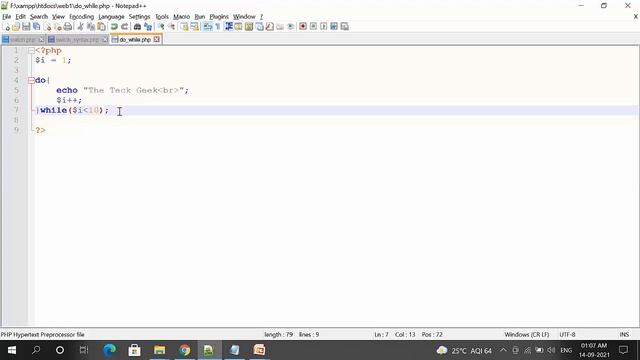Open Microsoft Edge from the taskbar
This screenshot has height=360, width=640.
tap(109, 350)
